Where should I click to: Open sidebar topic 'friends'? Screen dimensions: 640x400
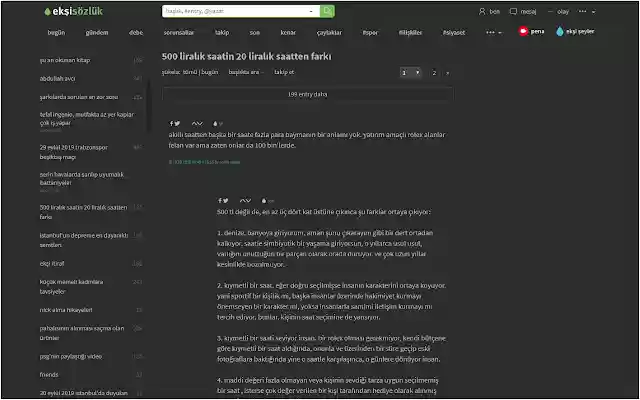click(49, 375)
